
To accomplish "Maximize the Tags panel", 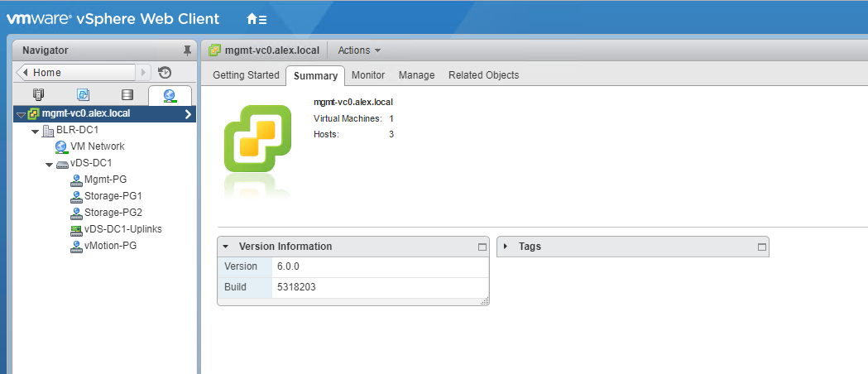I will (762, 247).
